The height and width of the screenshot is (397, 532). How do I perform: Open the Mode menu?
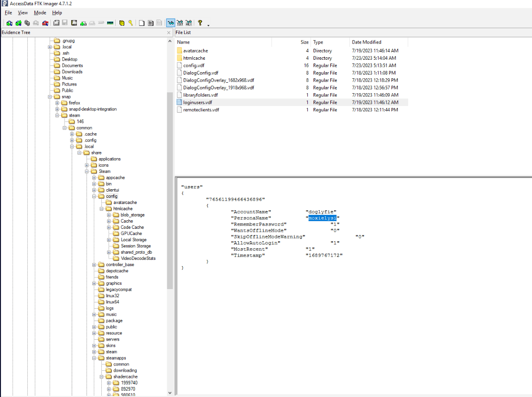(x=40, y=12)
